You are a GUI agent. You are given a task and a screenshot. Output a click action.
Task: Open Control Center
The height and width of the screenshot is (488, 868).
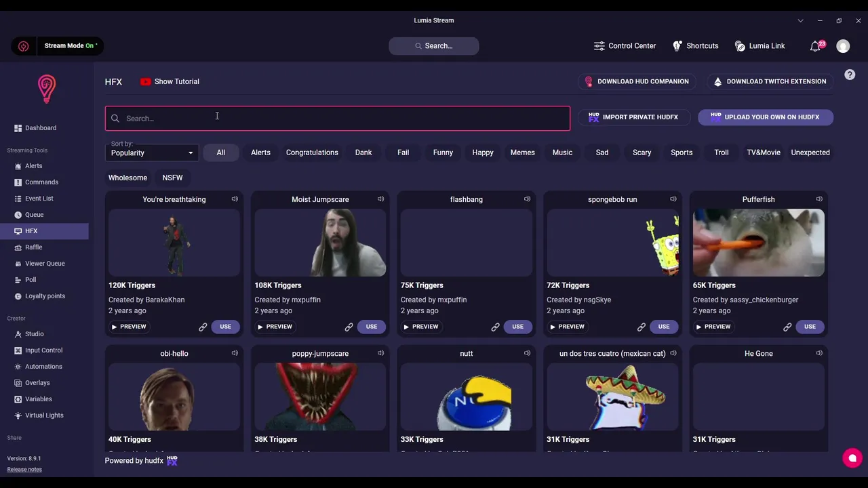tap(625, 46)
